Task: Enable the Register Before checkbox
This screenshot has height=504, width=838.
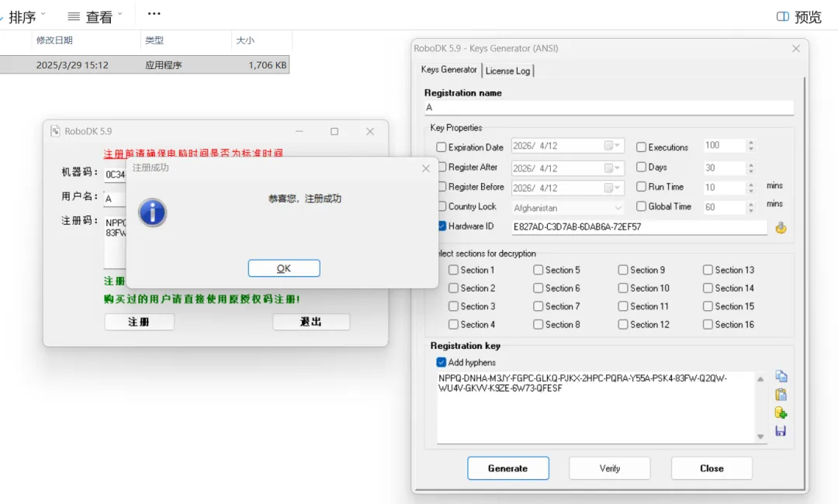Action: (442, 186)
